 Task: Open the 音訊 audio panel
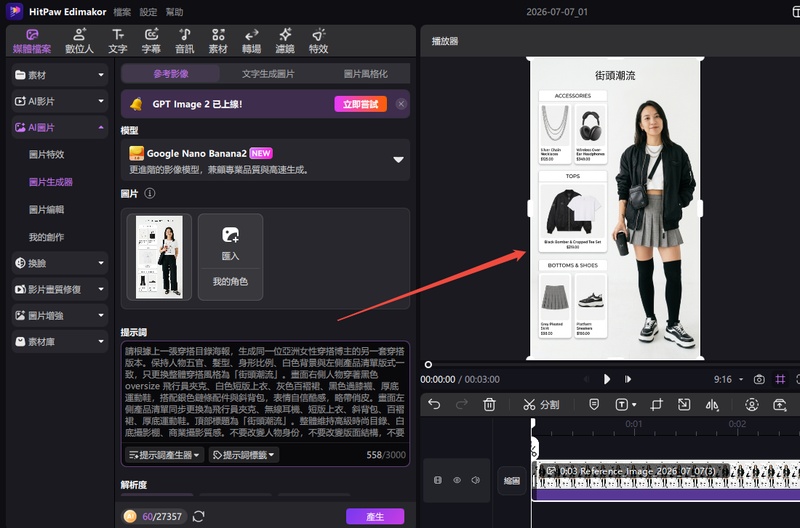pos(185,41)
